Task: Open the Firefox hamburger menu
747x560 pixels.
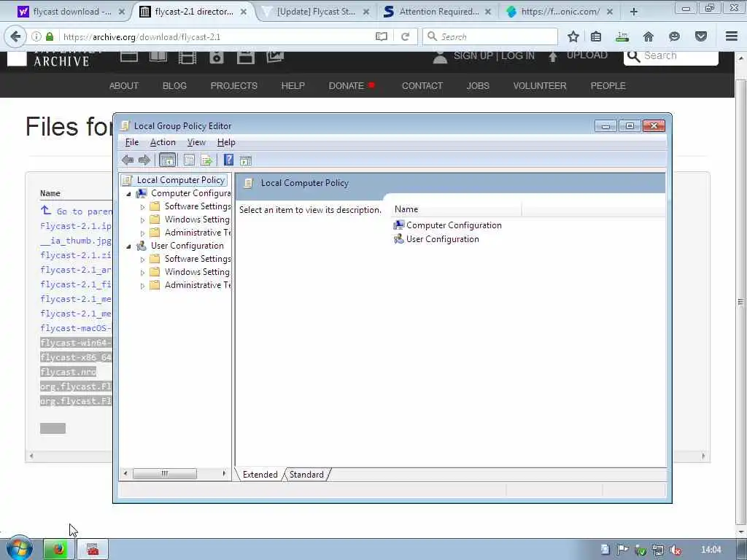Action: (x=732, y=36)
